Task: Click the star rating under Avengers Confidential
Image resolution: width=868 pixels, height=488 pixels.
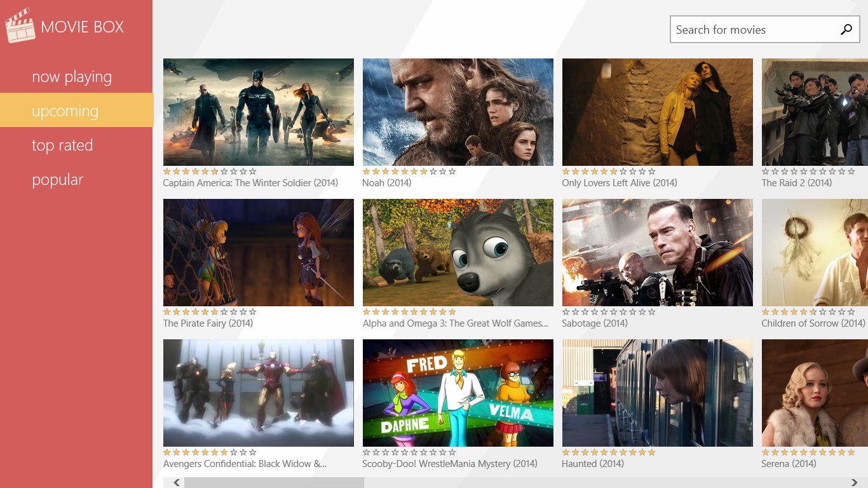Action: click(x=210, y=452)
